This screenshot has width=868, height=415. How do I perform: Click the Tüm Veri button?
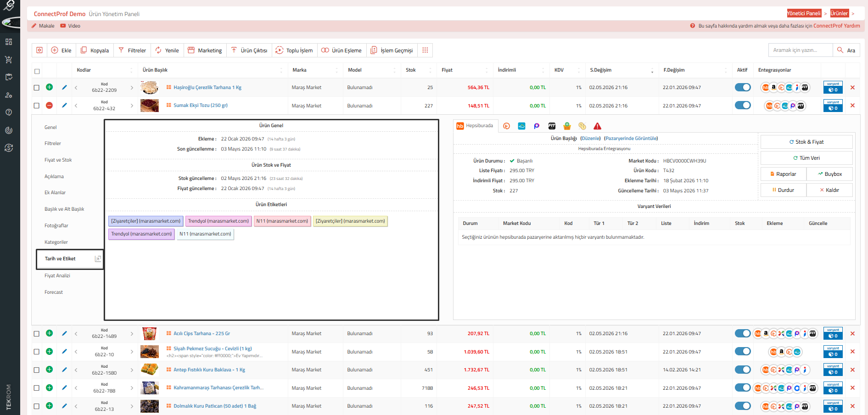(x=806, y=158)
